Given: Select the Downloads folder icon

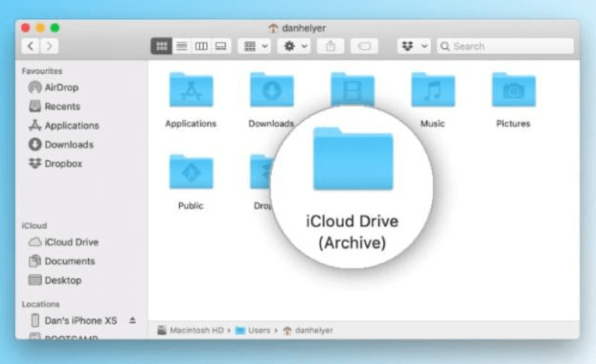Looking at the screenshot, I should coord(271,90).
